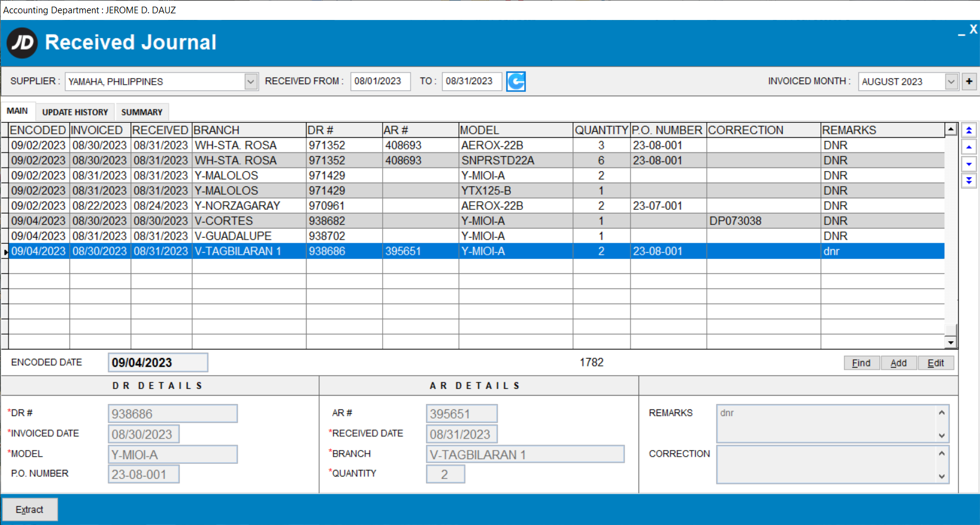Click DR number 938702 cell
980x525 pixels.
tap(344, 236)
